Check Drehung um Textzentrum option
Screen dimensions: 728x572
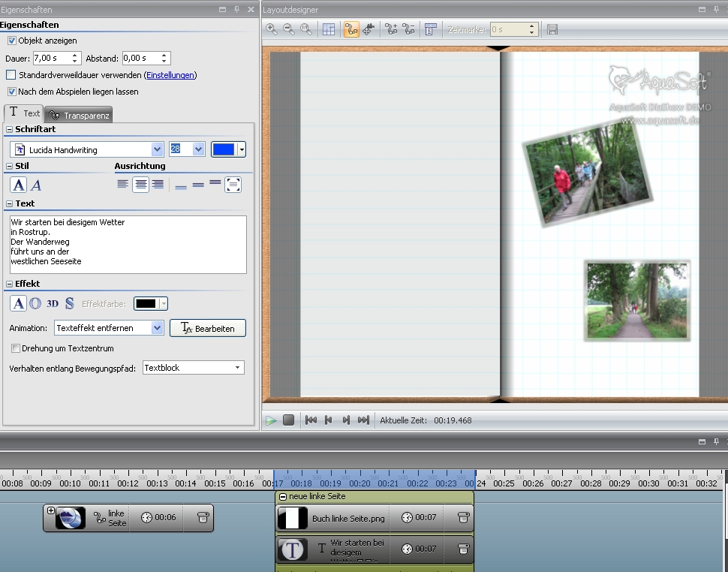(16, 348)
